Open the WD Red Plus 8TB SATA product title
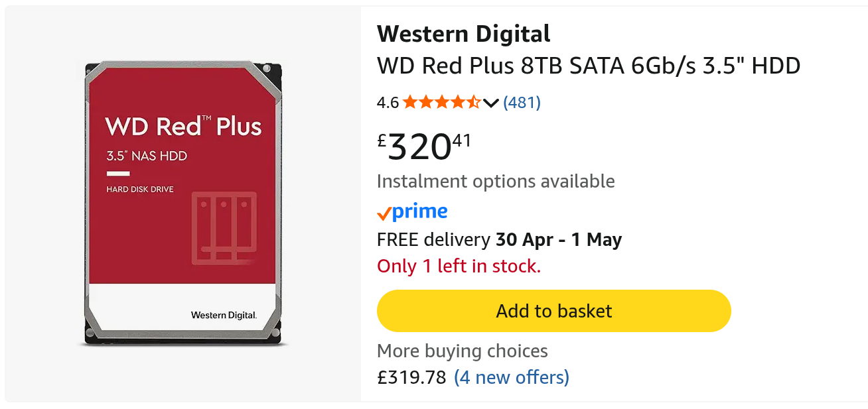The height and width of the screenshot is (409, 868). (589, 66)
